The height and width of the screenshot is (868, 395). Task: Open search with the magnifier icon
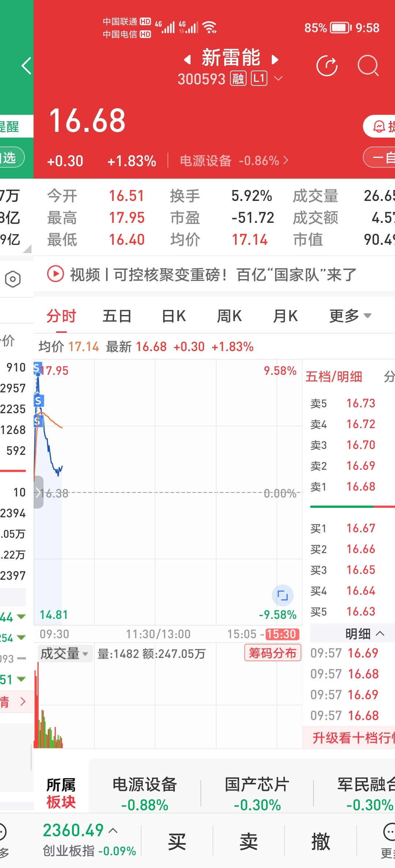(368, 66)
